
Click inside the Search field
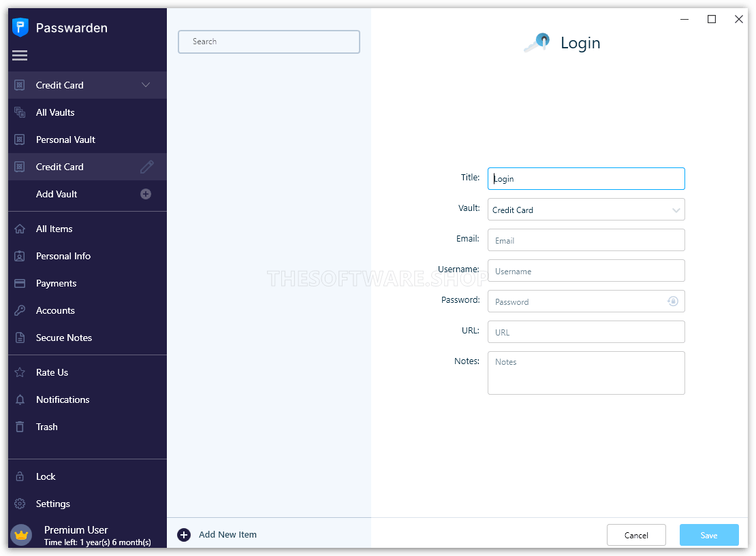[268, 42]
